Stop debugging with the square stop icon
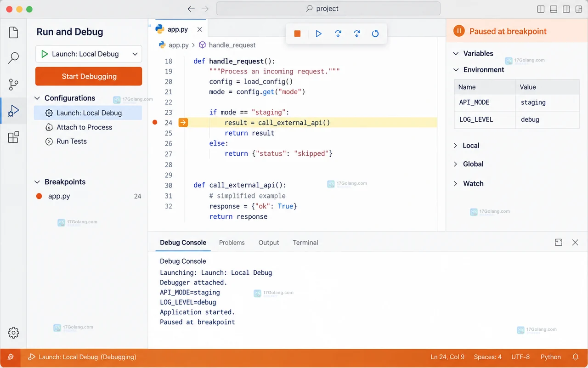 coord(297,34)
